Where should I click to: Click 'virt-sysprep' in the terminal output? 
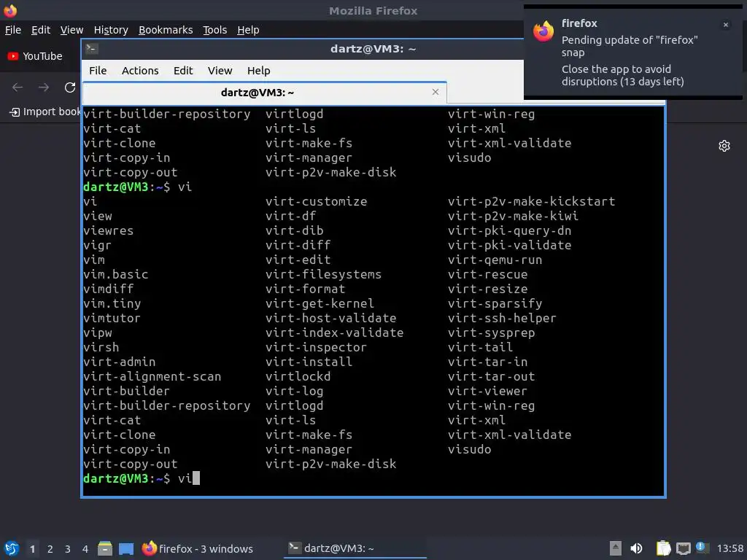(491, 332)
